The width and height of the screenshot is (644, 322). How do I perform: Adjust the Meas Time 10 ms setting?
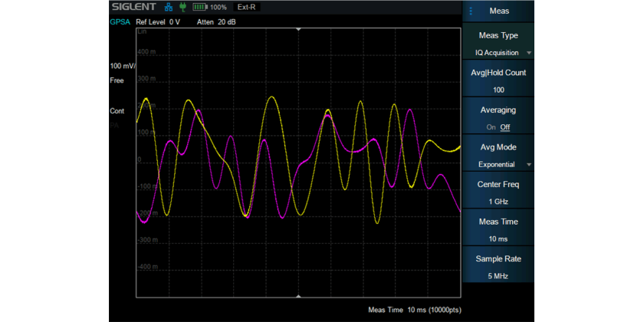[498, 229]
